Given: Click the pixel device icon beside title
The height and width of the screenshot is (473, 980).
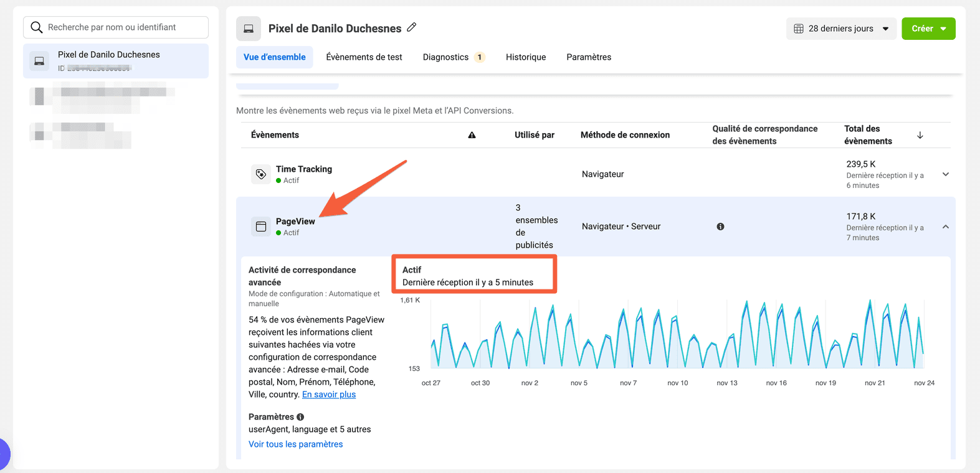Looking at the screenshot, I should tap(249, 29).
